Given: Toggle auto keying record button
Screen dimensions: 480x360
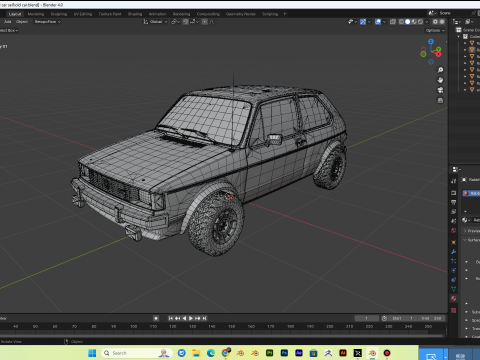Looking at the screenshot, I should click(x=156, y=318).
